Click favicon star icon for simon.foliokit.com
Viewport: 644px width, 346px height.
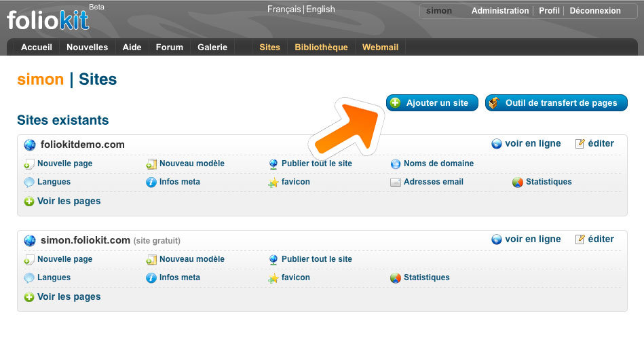tap(273, 278)
